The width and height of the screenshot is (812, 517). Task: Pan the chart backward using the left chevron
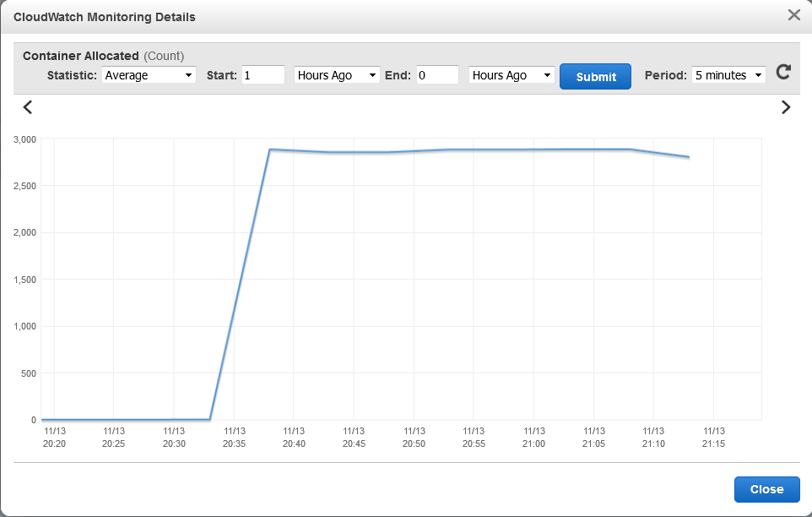coord(28,107)
